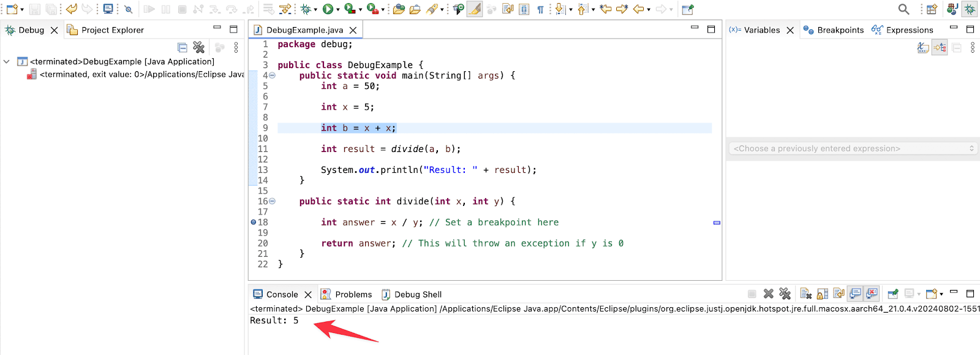
Task: Click Open Perspective icon
Action: (x=932, y=9)
